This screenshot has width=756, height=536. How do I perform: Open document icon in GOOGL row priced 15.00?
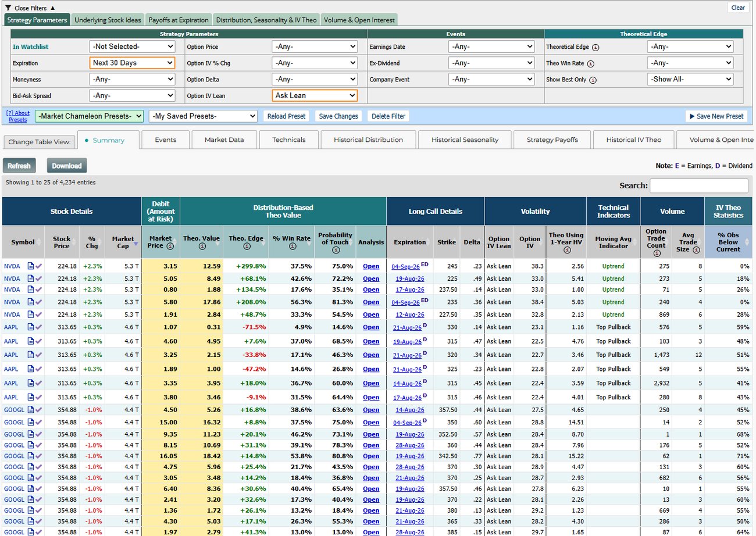[31, 422]
